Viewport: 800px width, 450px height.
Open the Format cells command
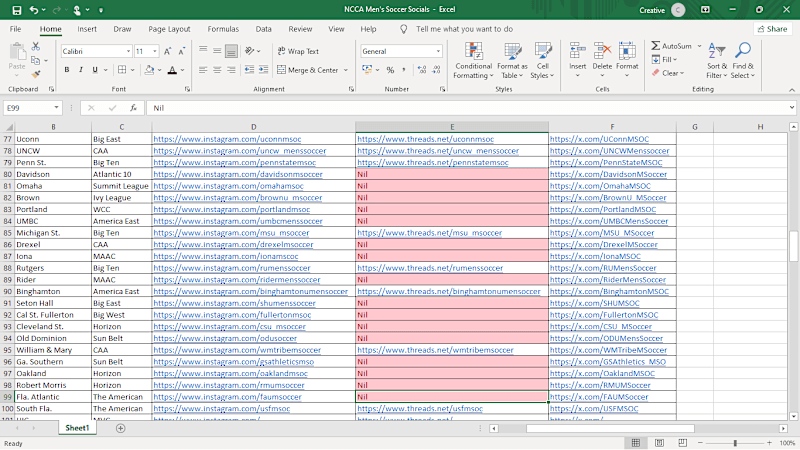(627, 61)
